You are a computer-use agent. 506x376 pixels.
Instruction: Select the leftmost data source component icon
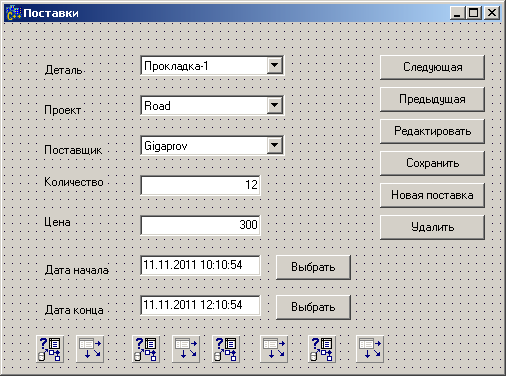point(90,349)
